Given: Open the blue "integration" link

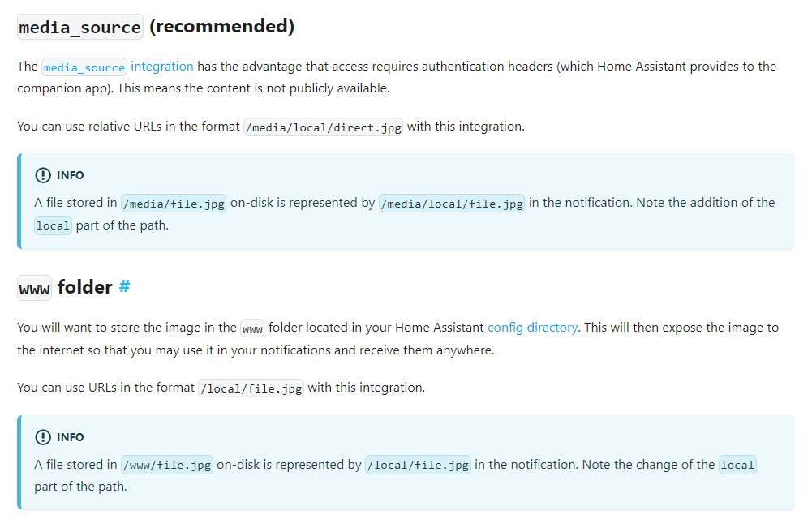Looking at the screenshot, I should (162, 67).
